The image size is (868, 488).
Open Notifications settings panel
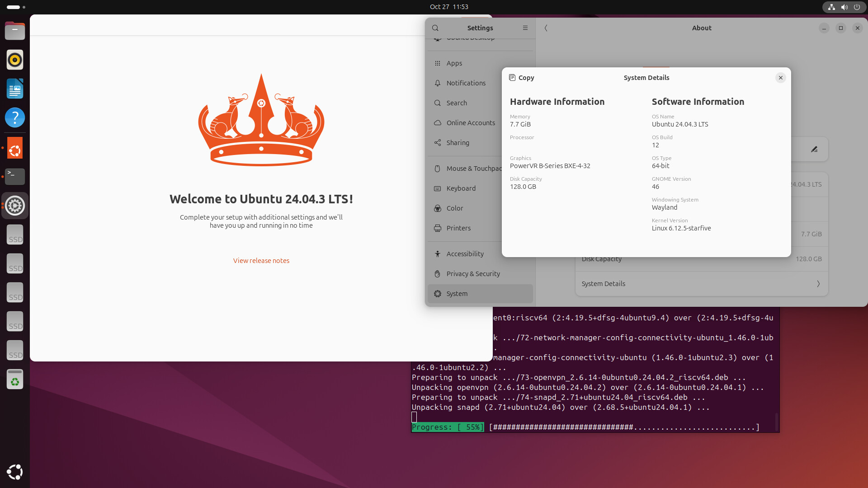tap(466, 83)
